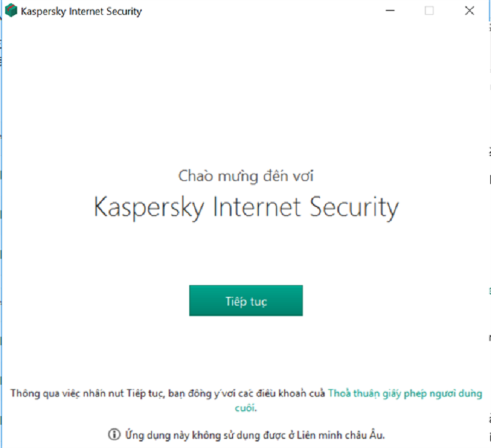Close the Kaspersky Internet Security window
Screen dimensions: 491x448
[x=470, y=11]
